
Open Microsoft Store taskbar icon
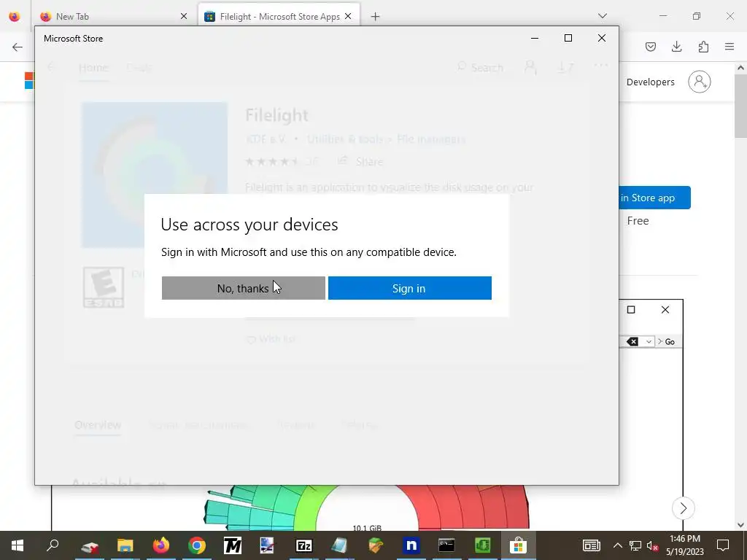click(519, 545)
